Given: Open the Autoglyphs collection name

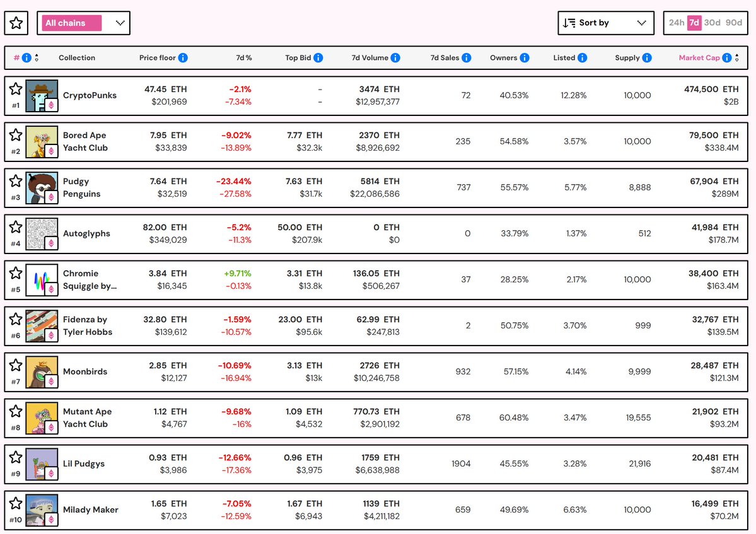Looking at the screenshot, I should click(86, 234).
